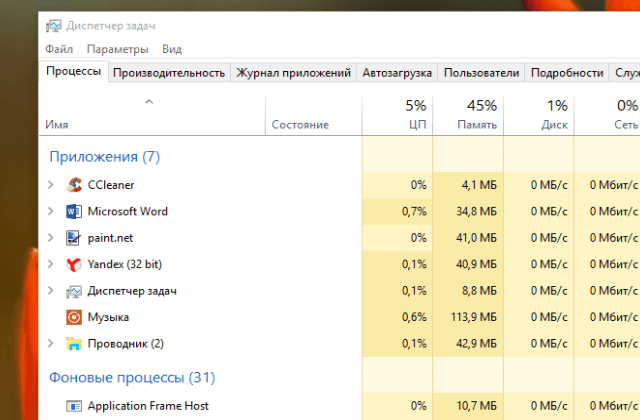
Task: Click the Application Frame Host icon
Action: pyautogui.click(x=74, y=406)
